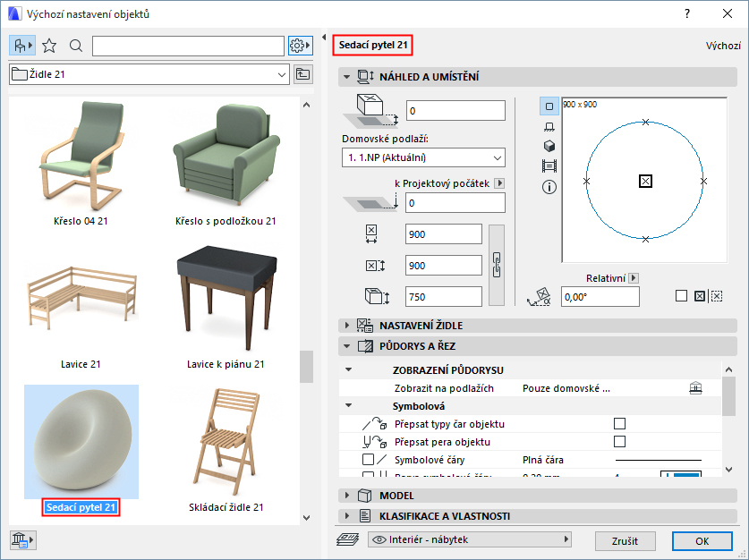
Task: Select front view preview icon
Action: click(x=549, y=126)
